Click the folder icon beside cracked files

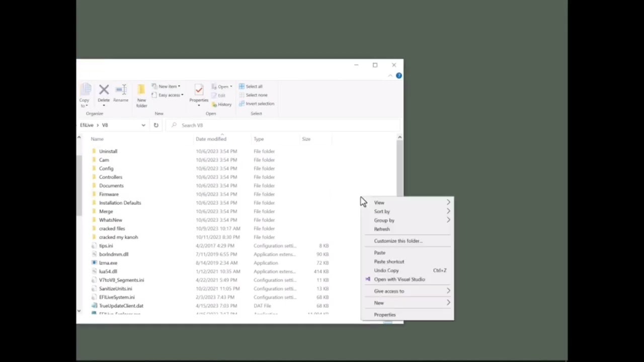coord(94,229)
